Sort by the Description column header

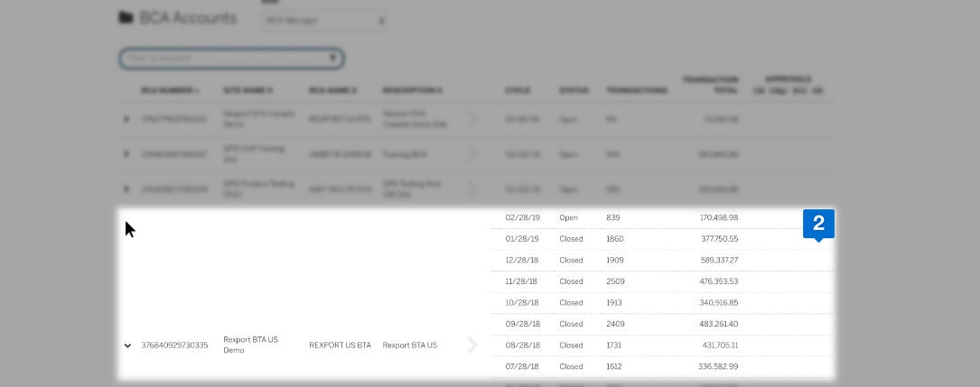pos(412,91)
